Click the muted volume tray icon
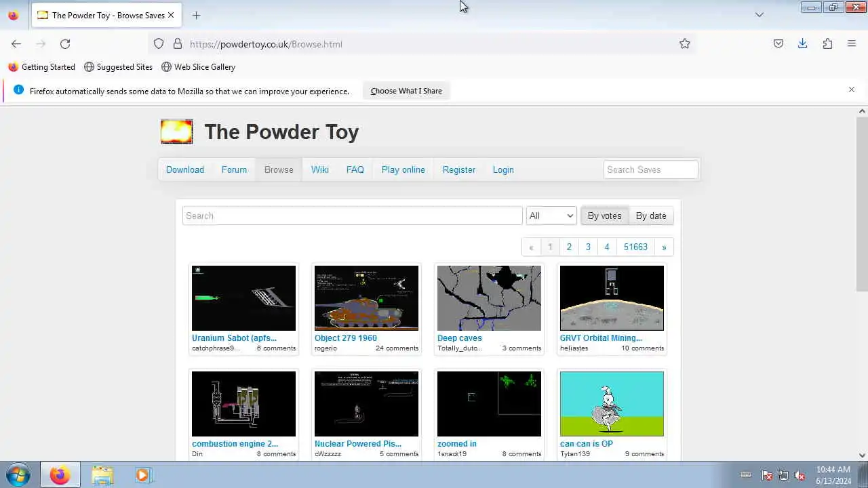The width and height of the screenshot is (868, 488). pos(800,476)
